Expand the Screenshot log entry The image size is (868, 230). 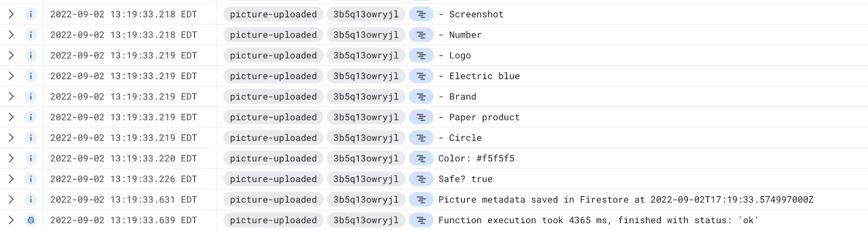click(x=11, y=14)
